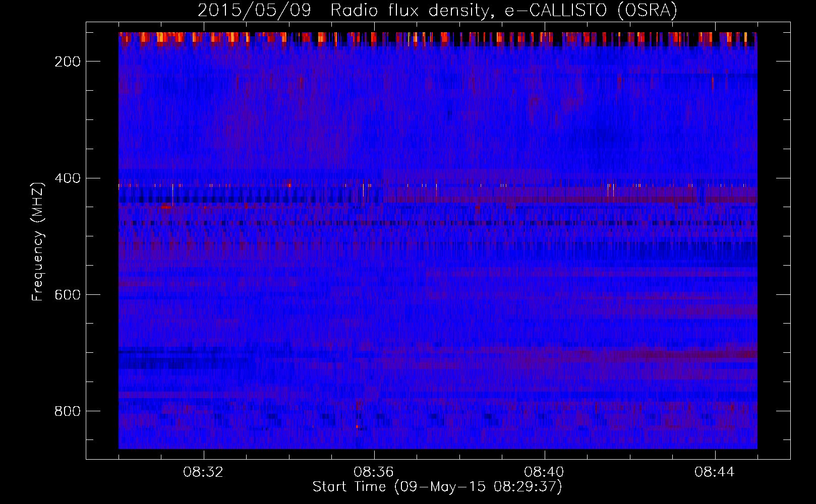Click the 08:40 time tick label

click(x=544, y=472)
